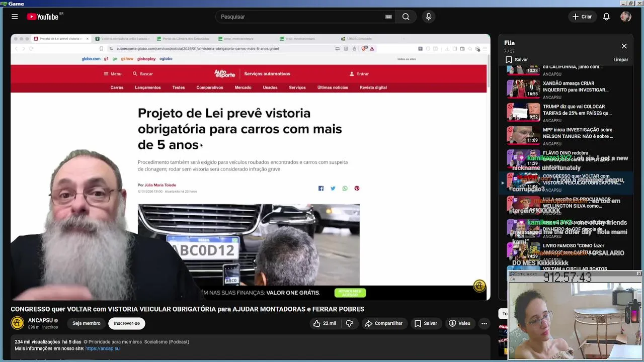Click the gshow link in the top bar
Viewport: 644px width, 362px height.
127,59
